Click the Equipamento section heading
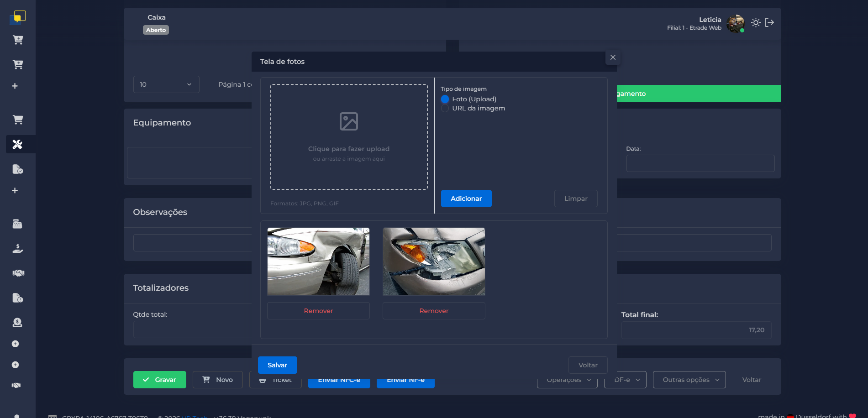The height and width of the screenshot is (418, 868). point(162,123)
